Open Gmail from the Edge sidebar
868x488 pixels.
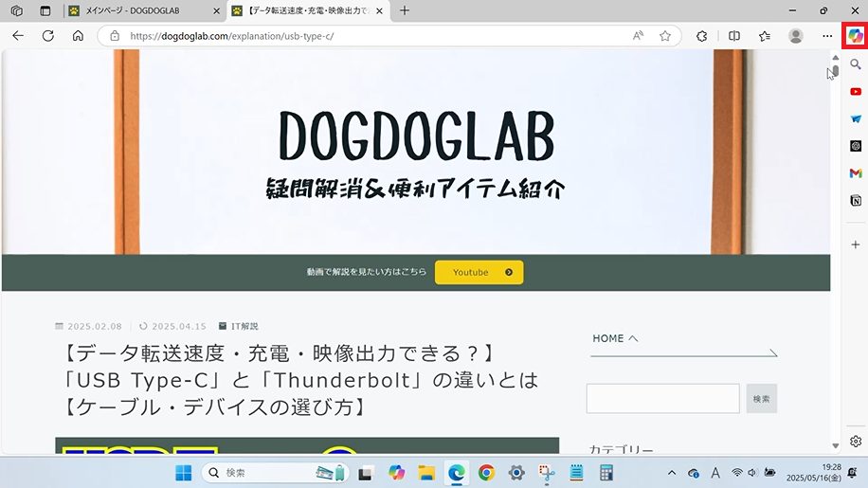pyautogui.click(x=855, y=173)
